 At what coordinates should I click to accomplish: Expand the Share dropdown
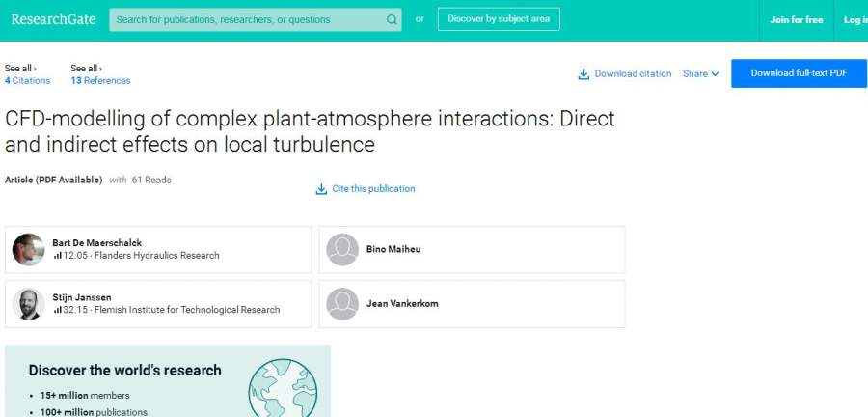pos(701,74)
